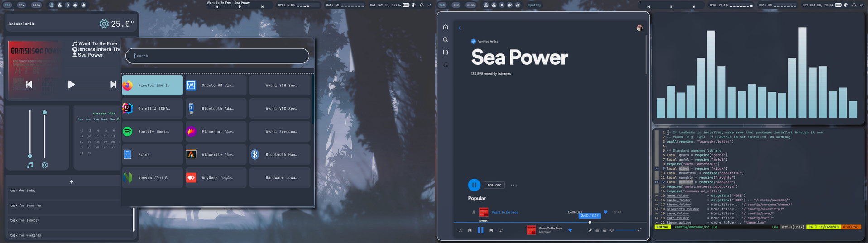Screen dimensions: 868x243
Task: Adjust dashboard volume slider above music note
Action: point(30,134)
